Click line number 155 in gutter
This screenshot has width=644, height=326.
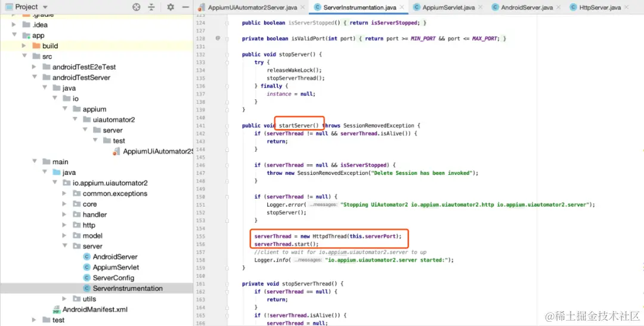(200, 236)
